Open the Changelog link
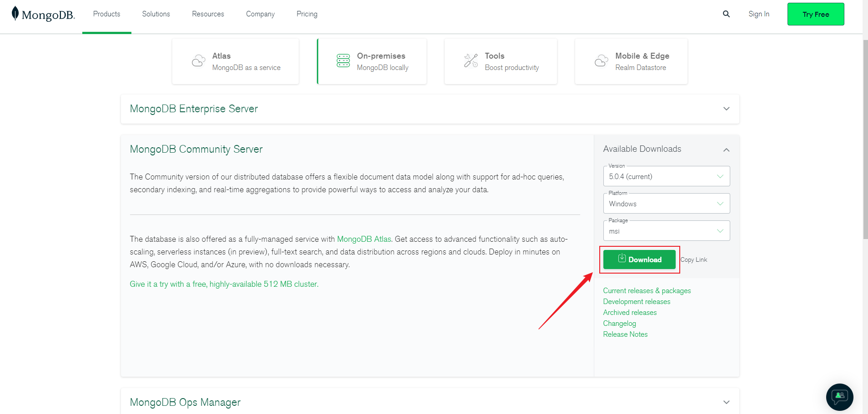The image size is (868, 414). [x=619, y=323]
